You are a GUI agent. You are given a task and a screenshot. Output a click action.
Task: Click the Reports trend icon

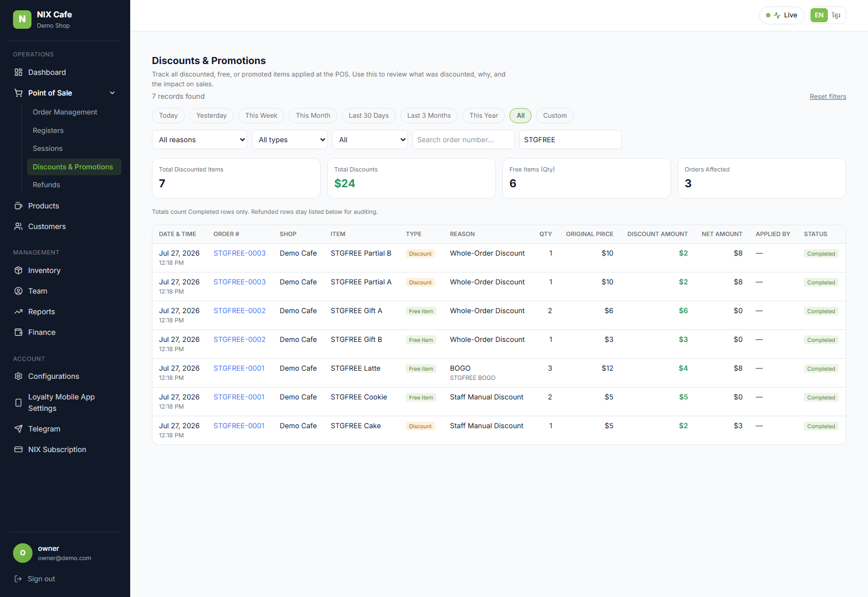coord(18,312)
